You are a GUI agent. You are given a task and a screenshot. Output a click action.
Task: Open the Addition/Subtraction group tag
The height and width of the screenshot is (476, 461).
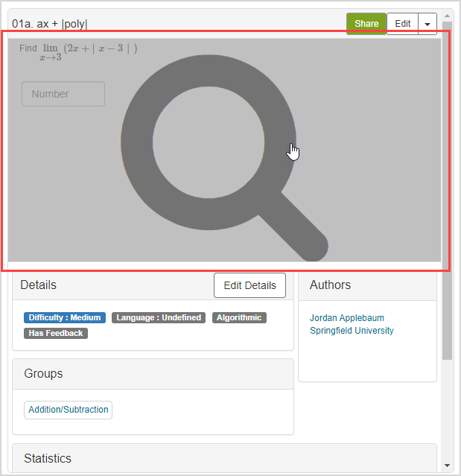click(69, 410)
